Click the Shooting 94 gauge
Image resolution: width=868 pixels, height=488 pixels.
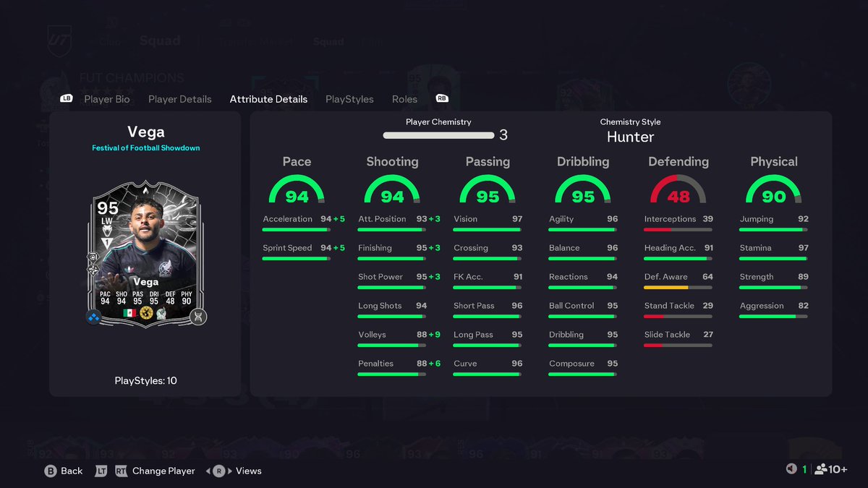[x=392, y=189]
